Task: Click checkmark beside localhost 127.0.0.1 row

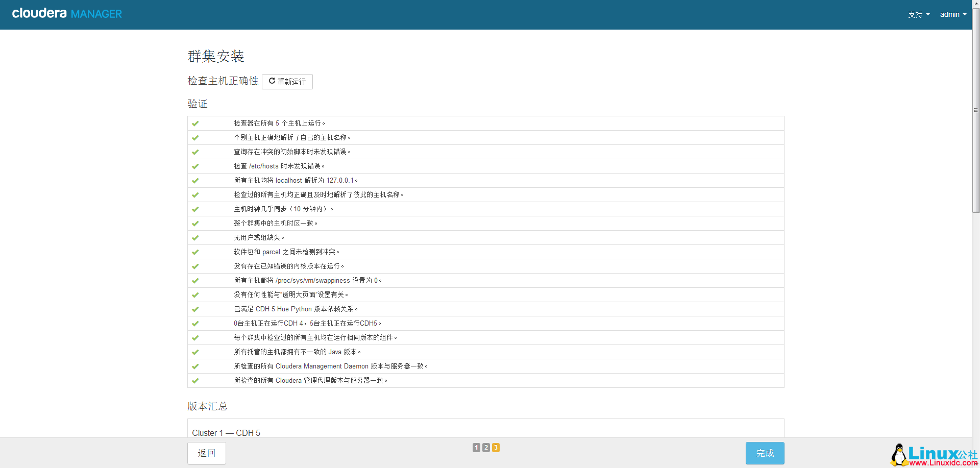Action: [x=195, y=181]
